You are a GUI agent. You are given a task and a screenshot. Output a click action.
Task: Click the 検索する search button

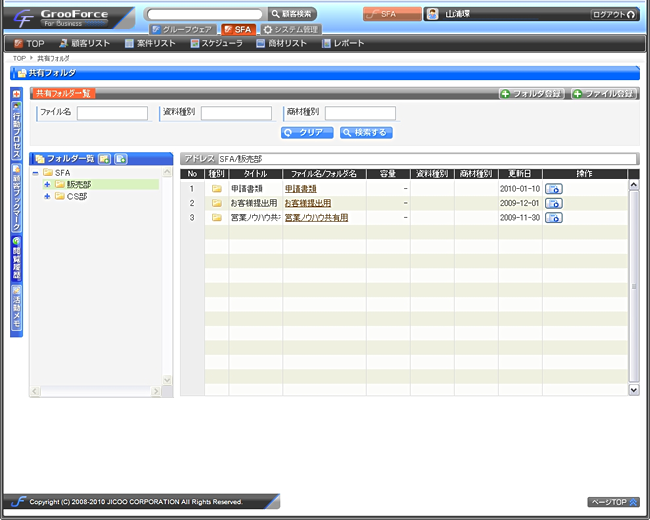[x=364, y=132]
